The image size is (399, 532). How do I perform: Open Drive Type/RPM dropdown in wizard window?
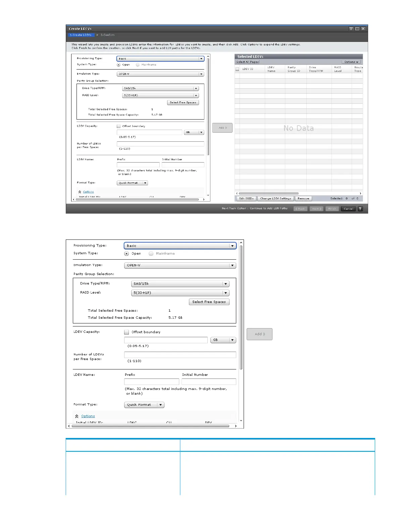tap(160, 88)
